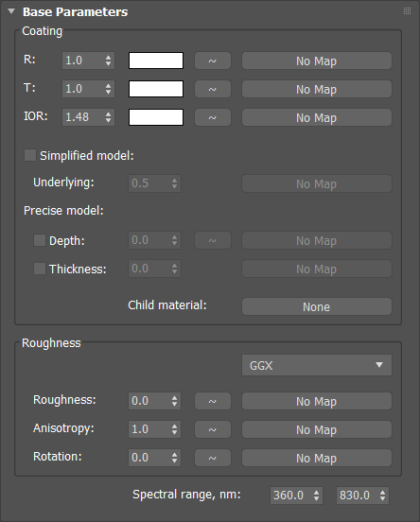Click the rollout grip dots beside Base Parameters
Image resolution: width=420 pixels, height=522 pixels.
click(407, 11)
